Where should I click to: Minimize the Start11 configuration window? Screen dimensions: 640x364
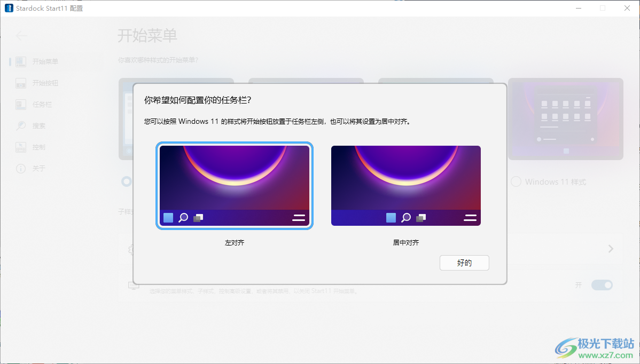coord(578,8)
